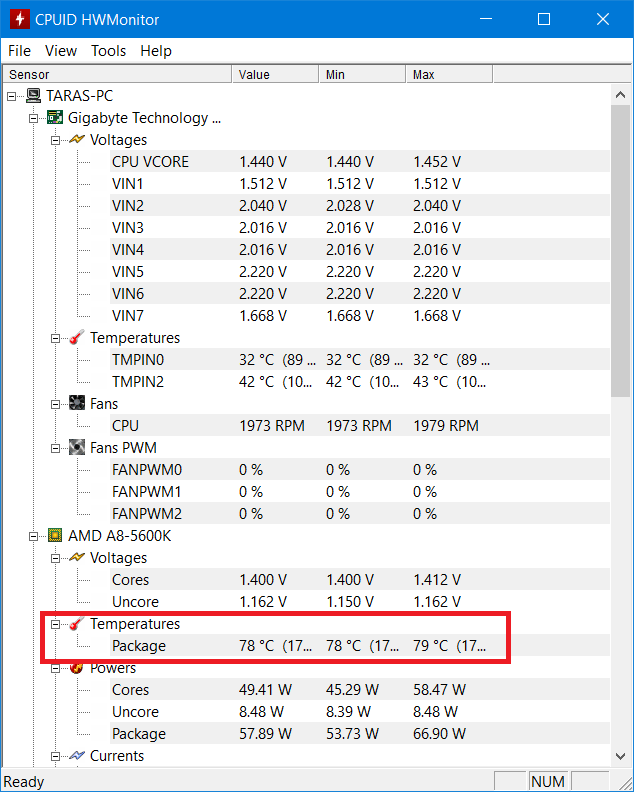This screenshot has width=634, height=792.
Task: Minimize the HWMonitor window
Action: pos(486,19)
